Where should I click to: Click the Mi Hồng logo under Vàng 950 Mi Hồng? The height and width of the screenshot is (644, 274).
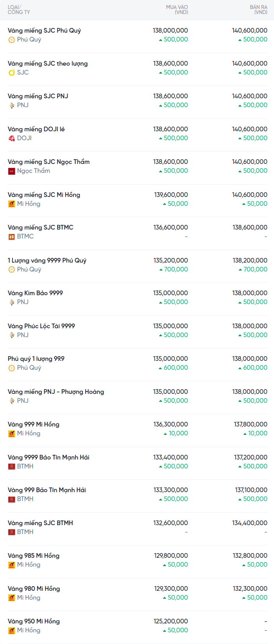click(x=12, y=630)
